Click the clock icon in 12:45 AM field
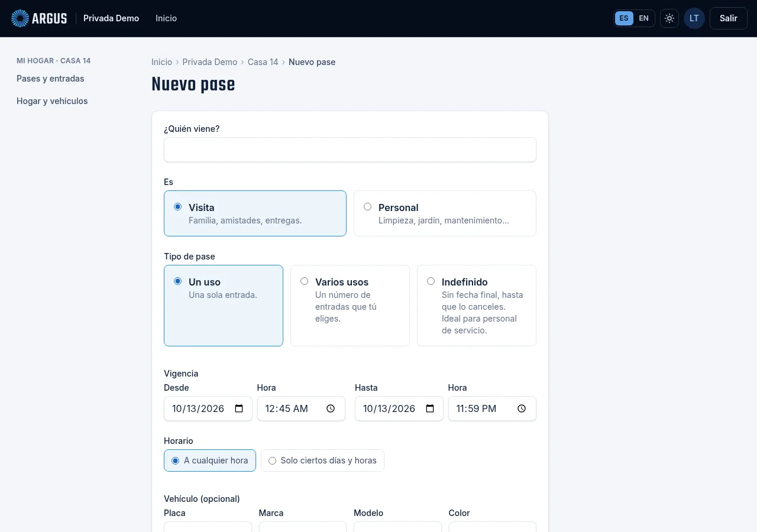 [331, 408]
